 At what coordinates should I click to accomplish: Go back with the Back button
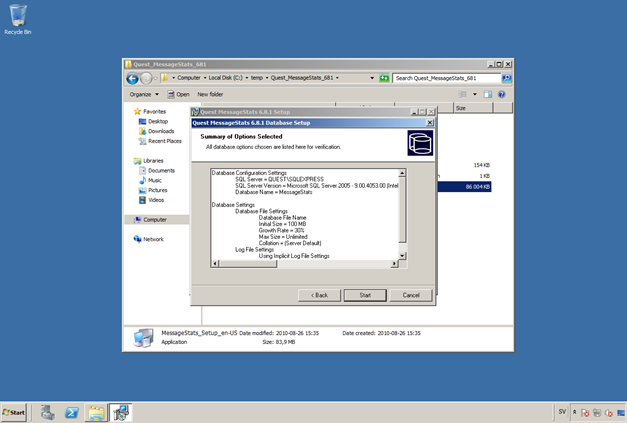319,295
